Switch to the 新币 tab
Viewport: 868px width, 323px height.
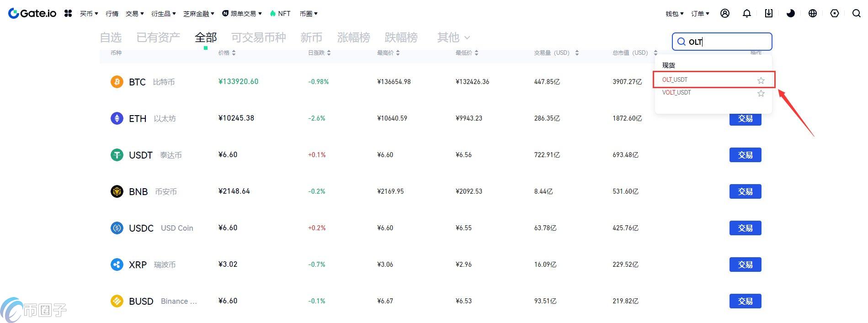[x=311, y=37]
